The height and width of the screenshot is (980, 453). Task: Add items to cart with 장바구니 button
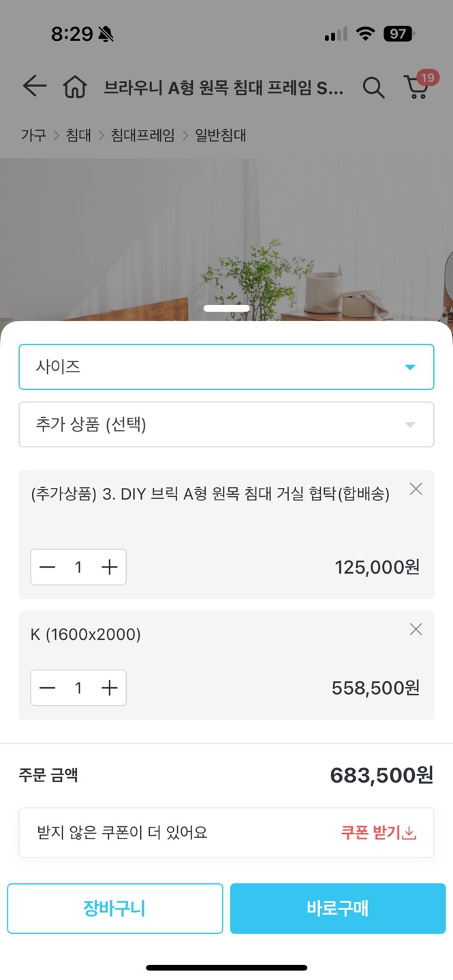[x=114, y=908]
